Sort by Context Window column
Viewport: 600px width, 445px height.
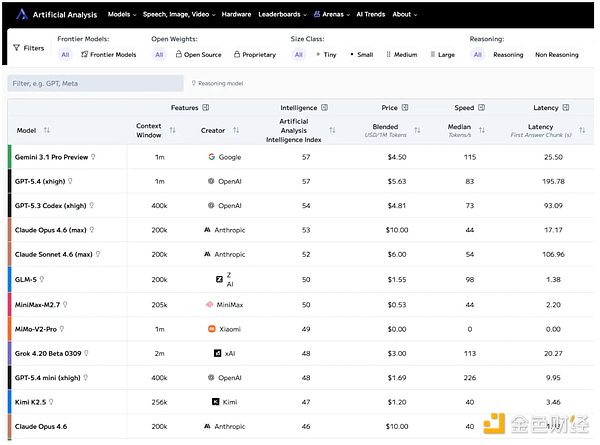pyautogui.click(x=172, y=130)
